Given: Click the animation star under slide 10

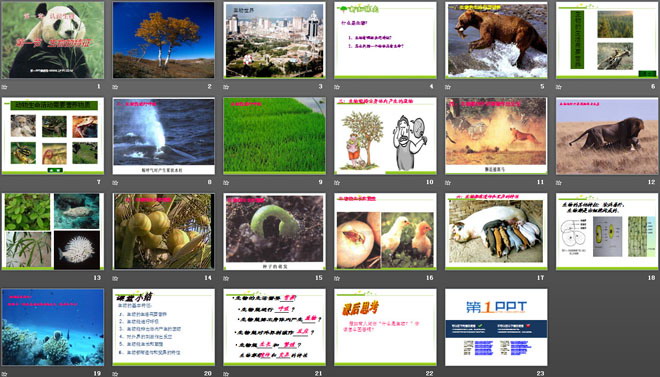Looking at the screenshot, I should coord(337,183).
